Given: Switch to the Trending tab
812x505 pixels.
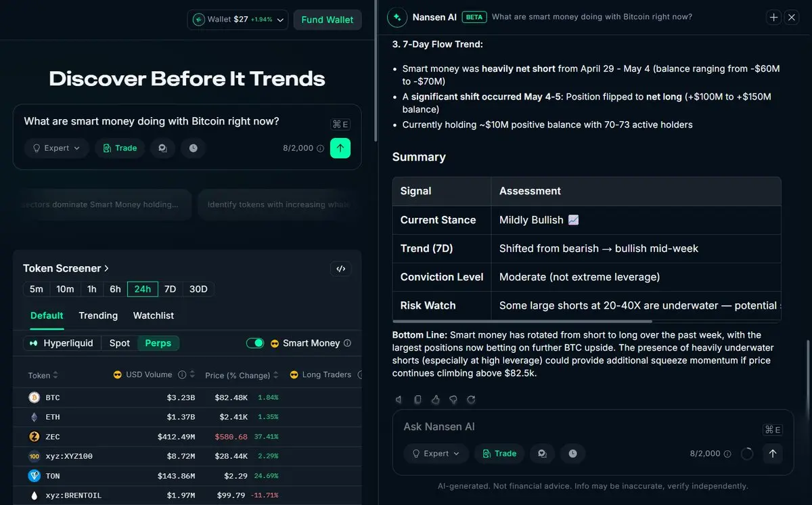Looking at the screenshot, I should coord(98,315).
